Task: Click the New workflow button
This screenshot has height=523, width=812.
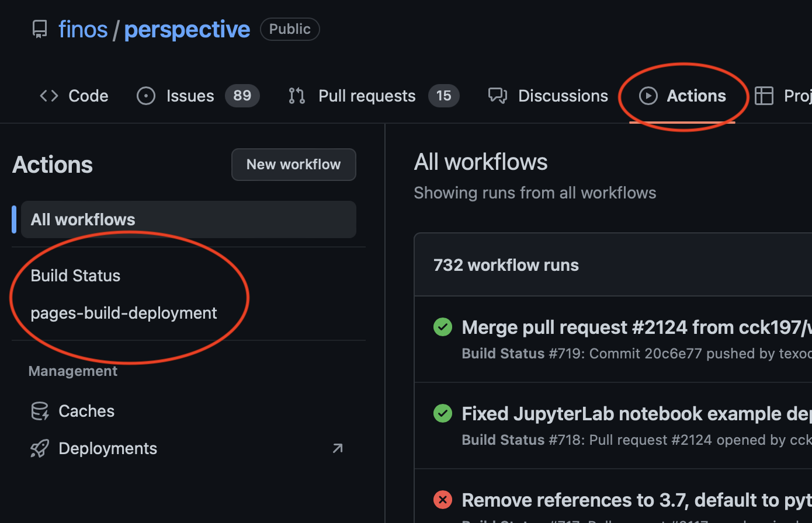Action: tap(294, 165)
